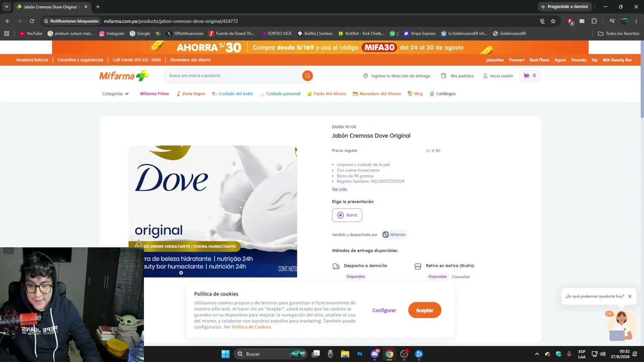Open the Promart link
The height and width of the screenshot is (362, 644).
click(x=517, y=60)
